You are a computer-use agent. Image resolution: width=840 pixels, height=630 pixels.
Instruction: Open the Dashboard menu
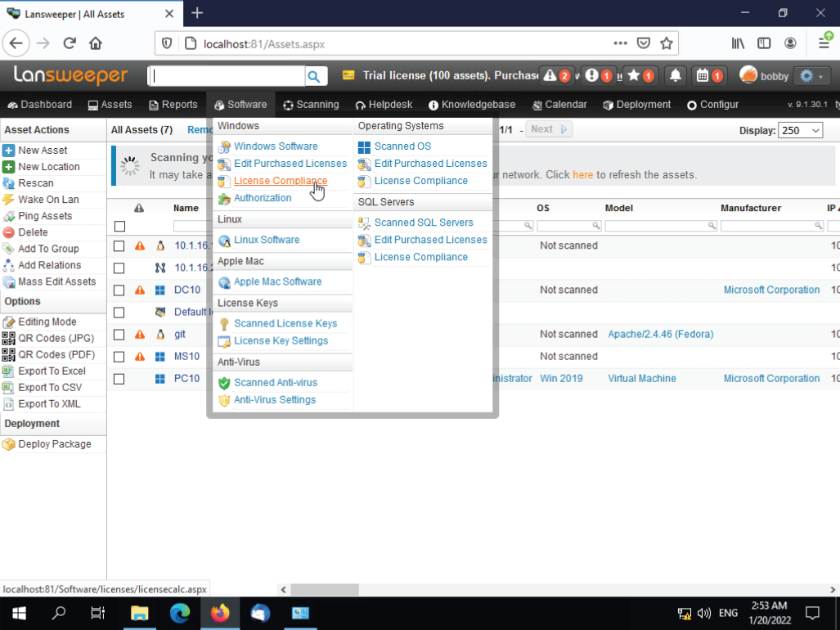[x=39, y=105]
